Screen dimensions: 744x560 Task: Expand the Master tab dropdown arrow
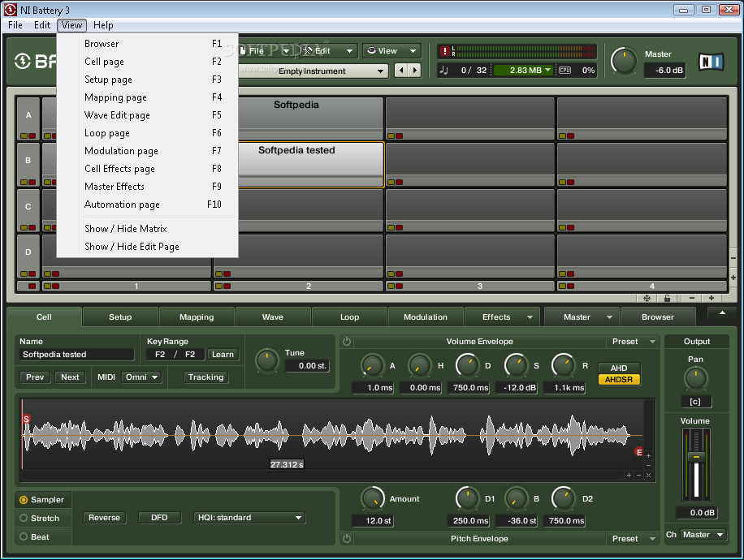(609, 317)
